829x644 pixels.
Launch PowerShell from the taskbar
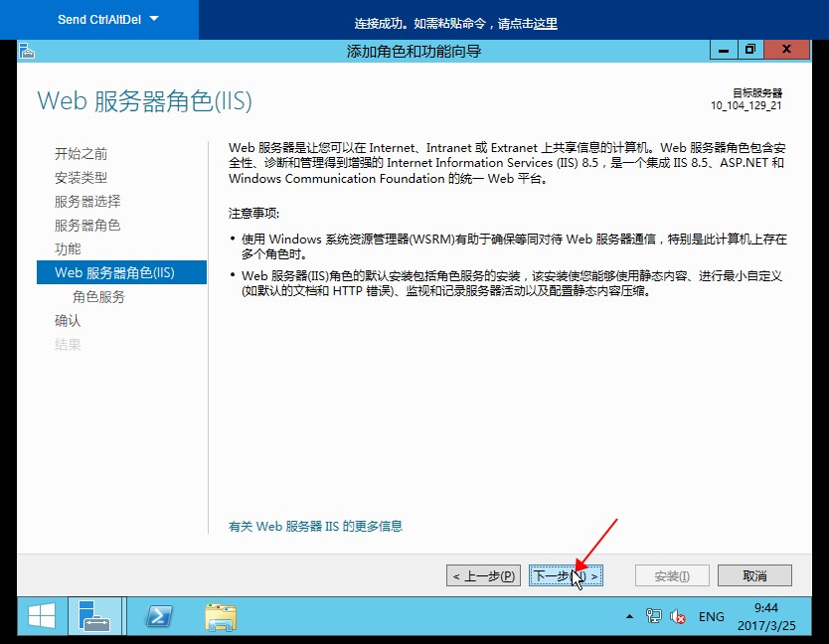tap(159, 616)
